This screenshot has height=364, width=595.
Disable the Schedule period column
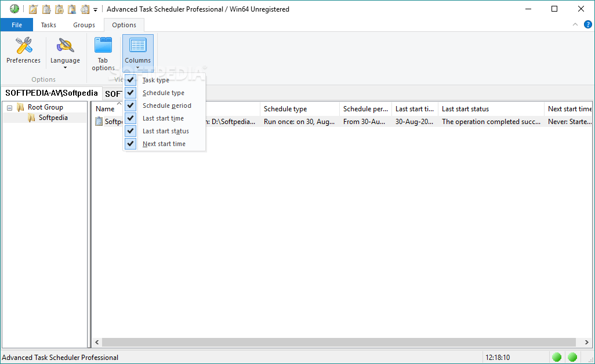pos(130,105)
